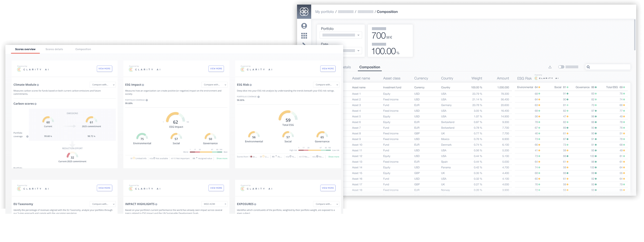
Task: Open Compare with dropdown for EU Taxonomy
Action: (103, 204)
